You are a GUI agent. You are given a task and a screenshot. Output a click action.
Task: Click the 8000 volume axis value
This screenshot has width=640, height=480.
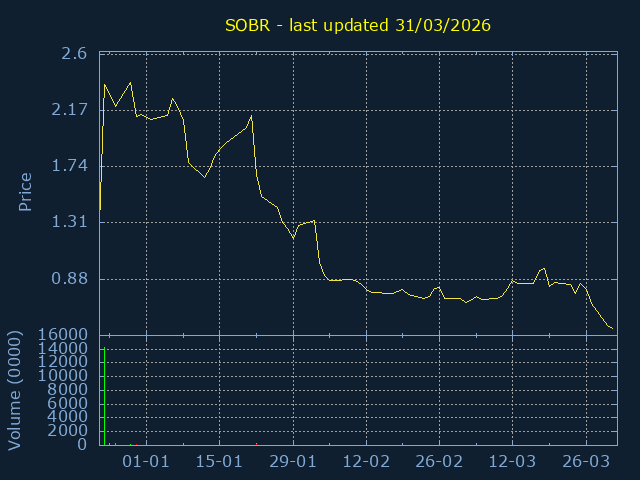point(68,389)
